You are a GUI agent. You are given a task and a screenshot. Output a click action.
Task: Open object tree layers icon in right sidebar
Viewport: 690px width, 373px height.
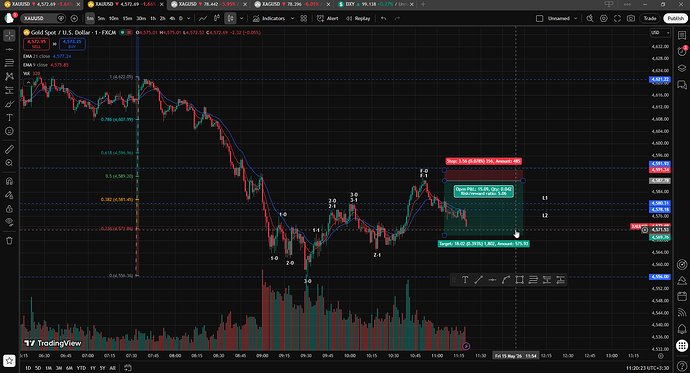tap(682, 68)
